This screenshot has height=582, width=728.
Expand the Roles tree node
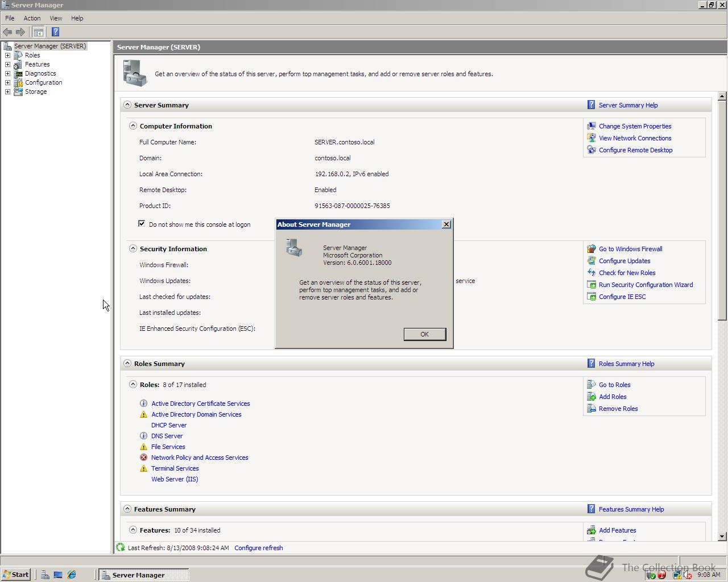click(x=7, y=55)
